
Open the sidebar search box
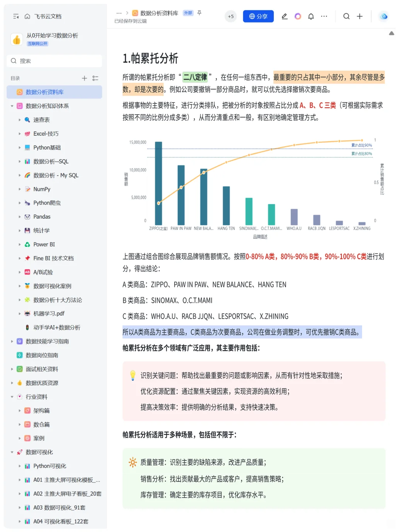point(54,61)
